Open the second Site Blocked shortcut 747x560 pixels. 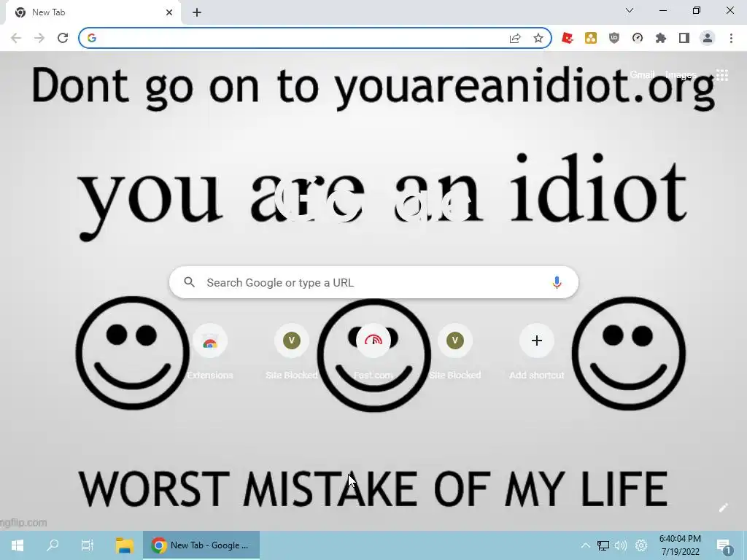coord(455,351)
